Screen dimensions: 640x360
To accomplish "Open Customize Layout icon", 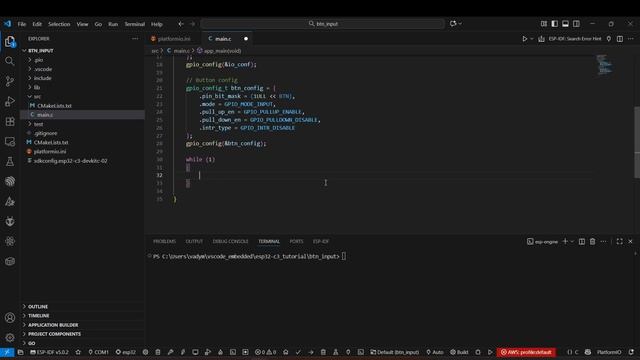I will tap(544, 24).
